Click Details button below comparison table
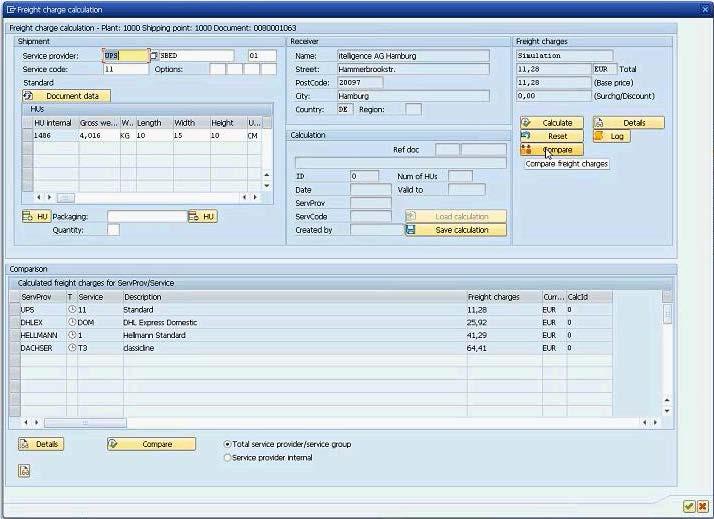Image resolution: width=714 pixels, height=519 pixels. 41,444
